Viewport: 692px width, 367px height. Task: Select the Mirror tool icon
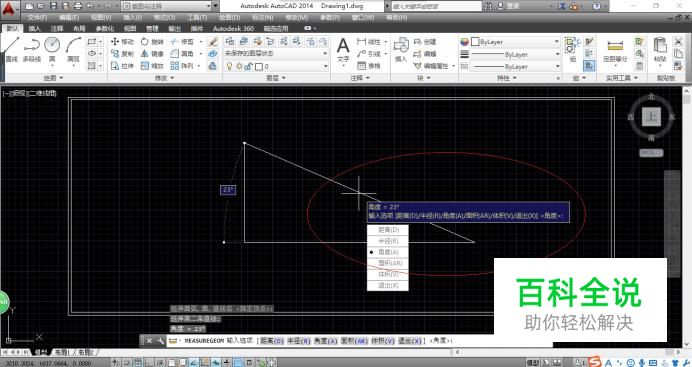145,53
